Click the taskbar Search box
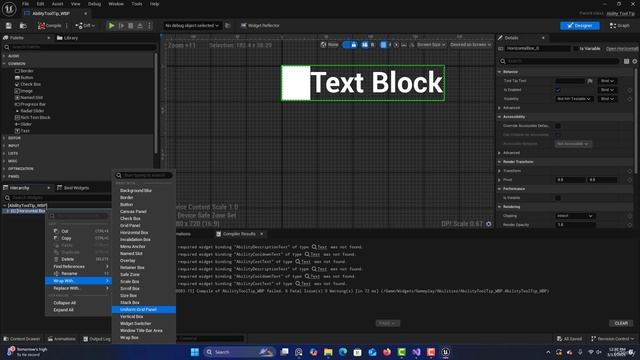The height and width of the screenshot is (360, 640). pyautogui.click(x=239, y=352)
